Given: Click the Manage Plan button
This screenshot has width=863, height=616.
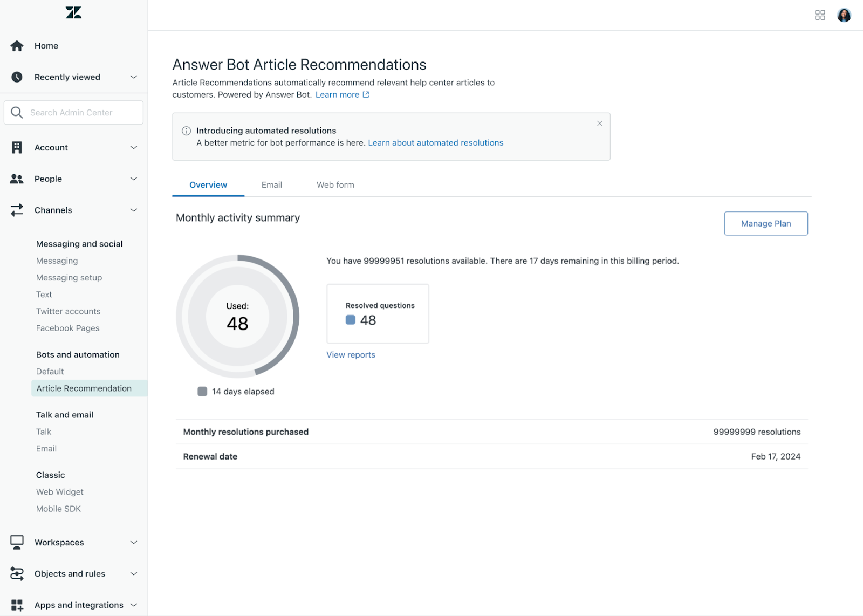Looking at the screenshot, I should tap(766, 223).
